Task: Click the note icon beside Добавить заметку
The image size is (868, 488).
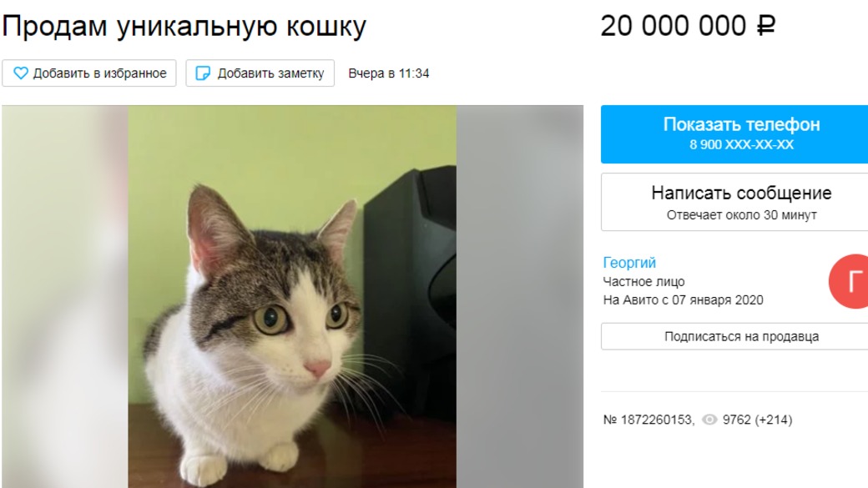Action: 203,73
